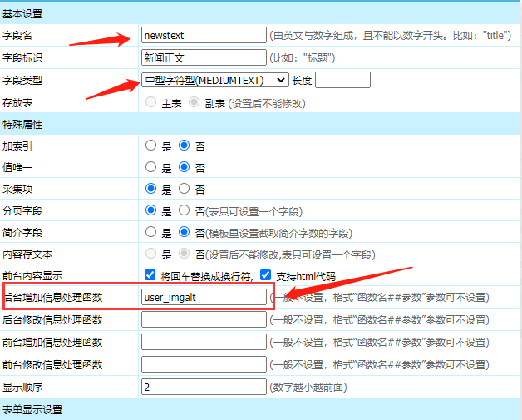Click the 基本设置 section header

click(x=22, y=13)
